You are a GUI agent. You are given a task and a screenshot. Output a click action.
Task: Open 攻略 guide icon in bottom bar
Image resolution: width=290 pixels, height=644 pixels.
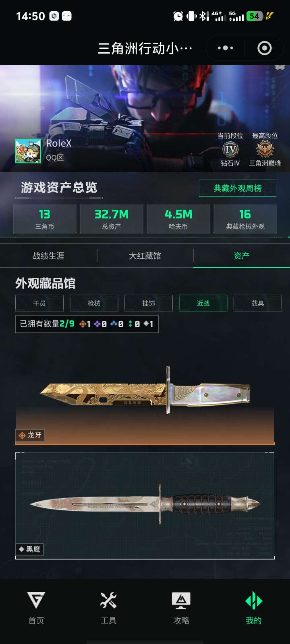pyautogui.click(x=181, y=600)
